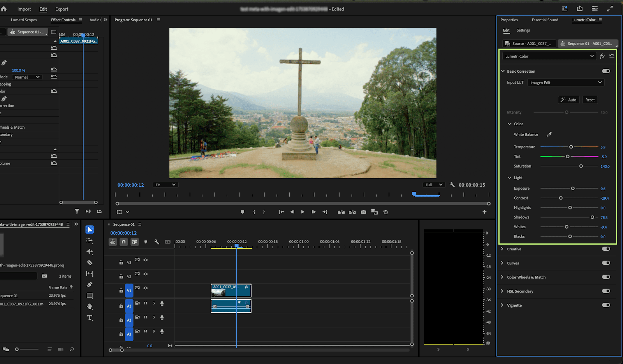Collapse the Light subsection
Screen dimensions: 623x364
pos(509,178)
